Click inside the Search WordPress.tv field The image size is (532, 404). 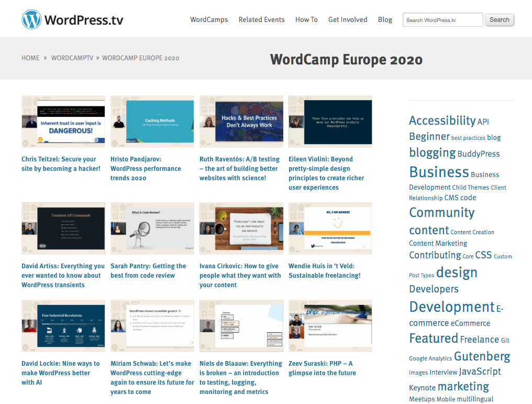[x=442, y=19]
